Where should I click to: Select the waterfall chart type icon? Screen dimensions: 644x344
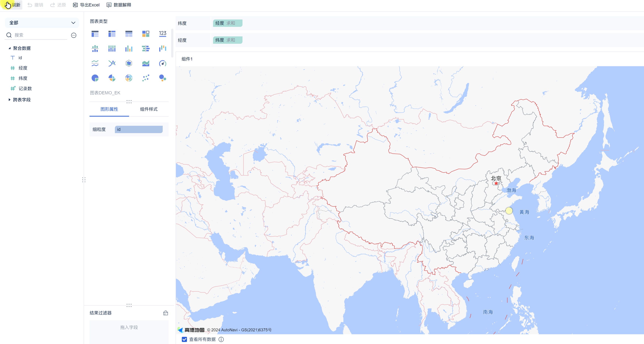(163, 49)
